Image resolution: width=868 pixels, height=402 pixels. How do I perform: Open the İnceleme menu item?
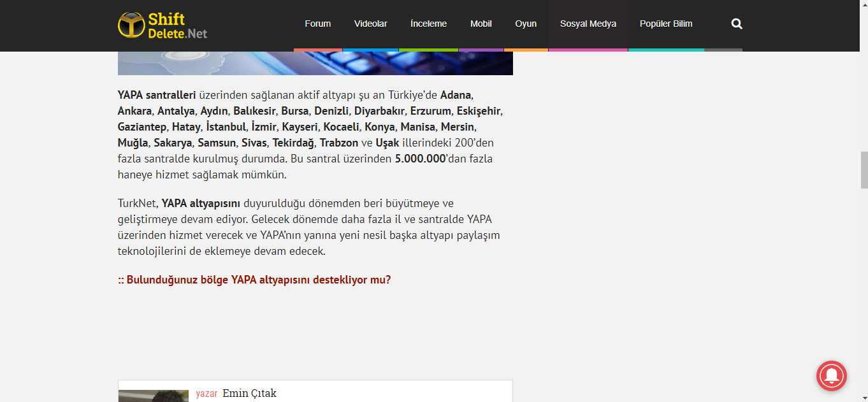[428, 24]
